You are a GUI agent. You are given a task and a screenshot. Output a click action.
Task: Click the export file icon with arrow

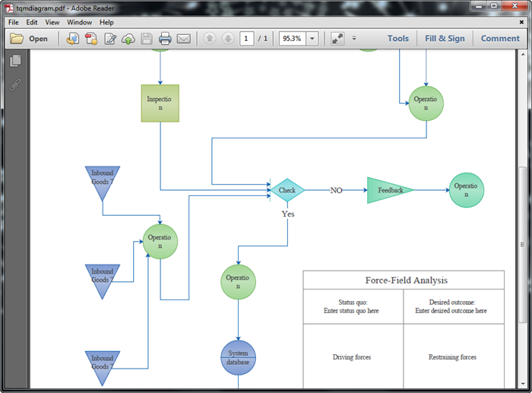point(72,39)
